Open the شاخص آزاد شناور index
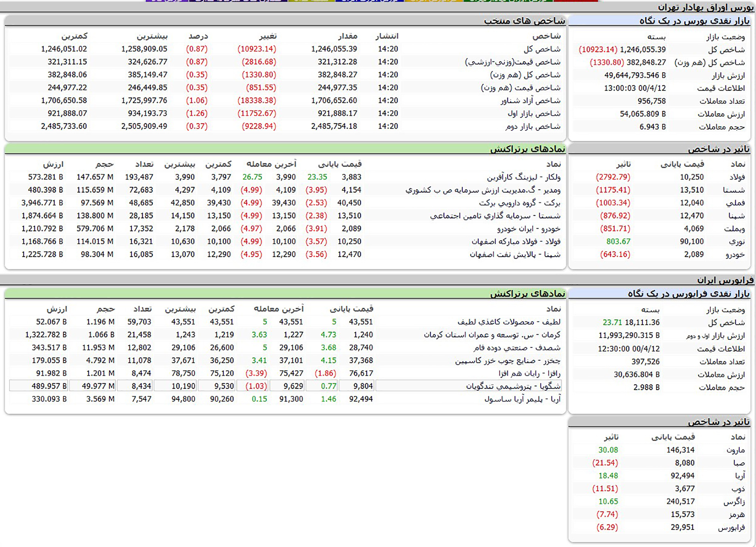756x547 pixels. (x=531, y=101)
